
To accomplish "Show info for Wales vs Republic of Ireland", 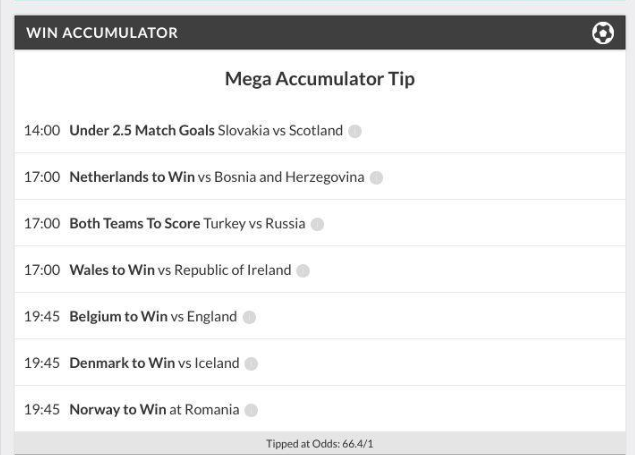I will [x=303, y=271].
